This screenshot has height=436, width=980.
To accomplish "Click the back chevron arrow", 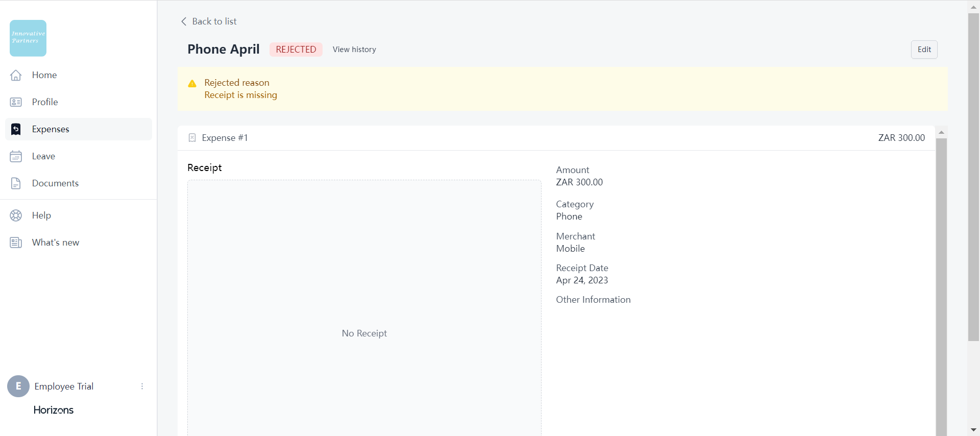I will coord(184,21).
